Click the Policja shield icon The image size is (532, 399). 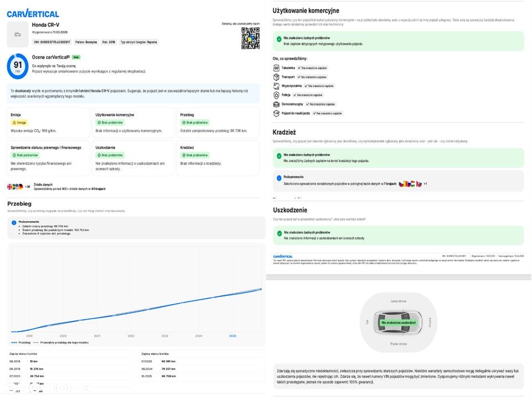(x=276, y=95)
